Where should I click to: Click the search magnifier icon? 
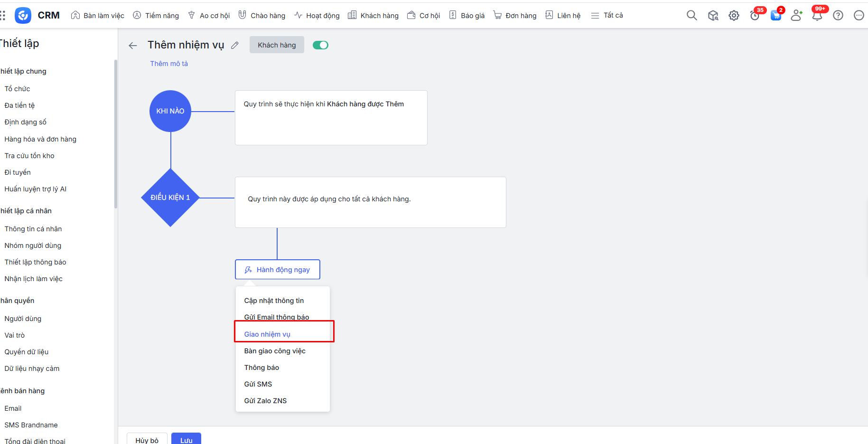pos(691,16)
